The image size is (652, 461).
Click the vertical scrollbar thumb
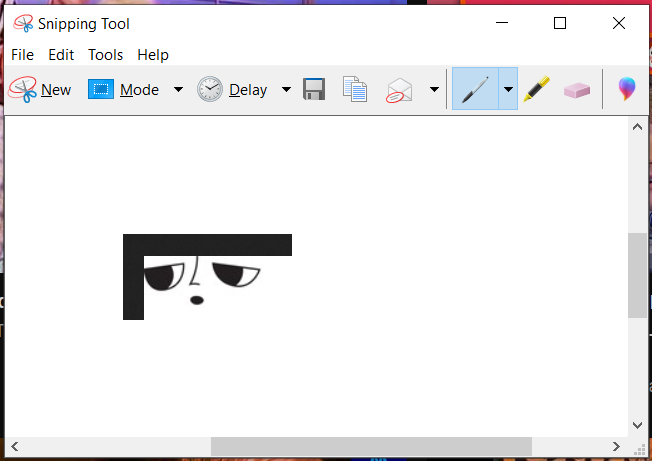(x=637, y=276)
